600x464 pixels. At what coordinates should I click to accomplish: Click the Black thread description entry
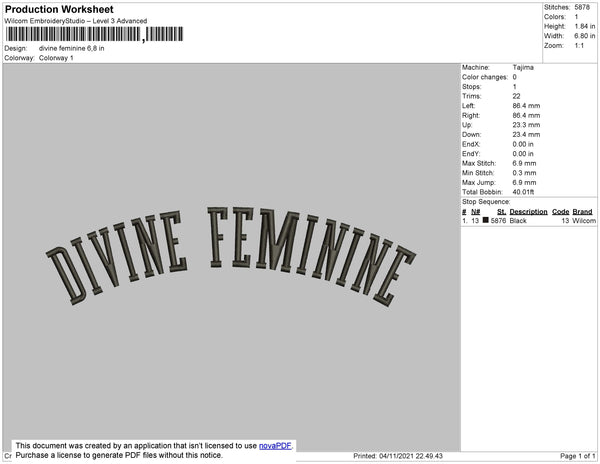coord(518,221)
